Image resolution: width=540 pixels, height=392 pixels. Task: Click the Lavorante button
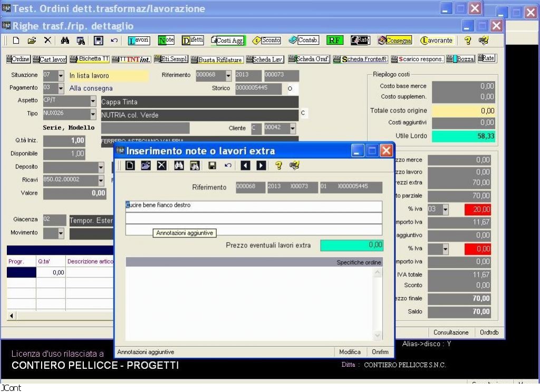436,40
